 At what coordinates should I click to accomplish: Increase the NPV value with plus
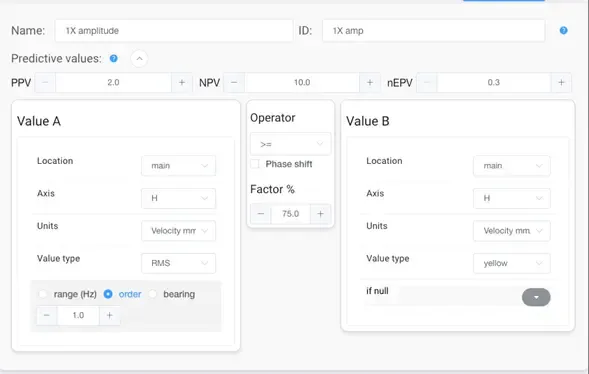click(370, 82)
